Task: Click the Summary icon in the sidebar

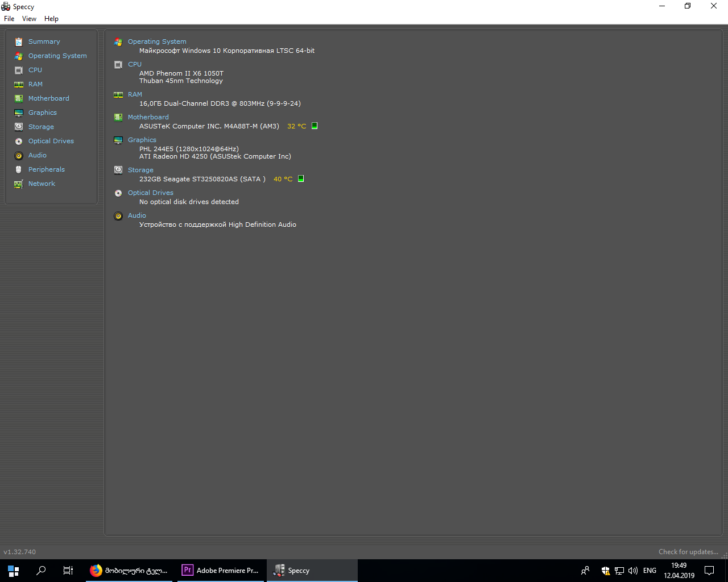Action: (19, 41)
